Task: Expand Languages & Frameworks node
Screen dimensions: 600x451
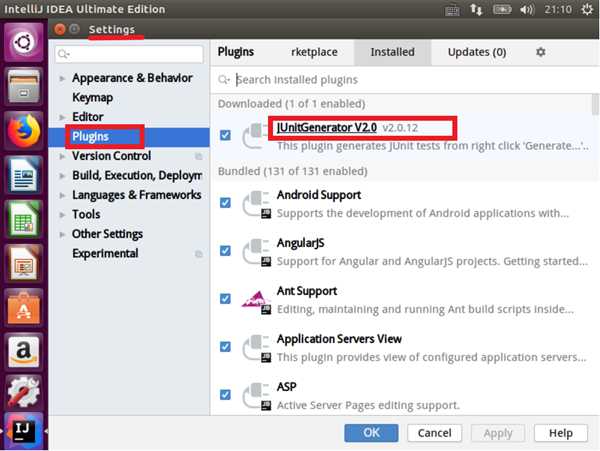Action: pyautogui.click(x=62, y=195)
